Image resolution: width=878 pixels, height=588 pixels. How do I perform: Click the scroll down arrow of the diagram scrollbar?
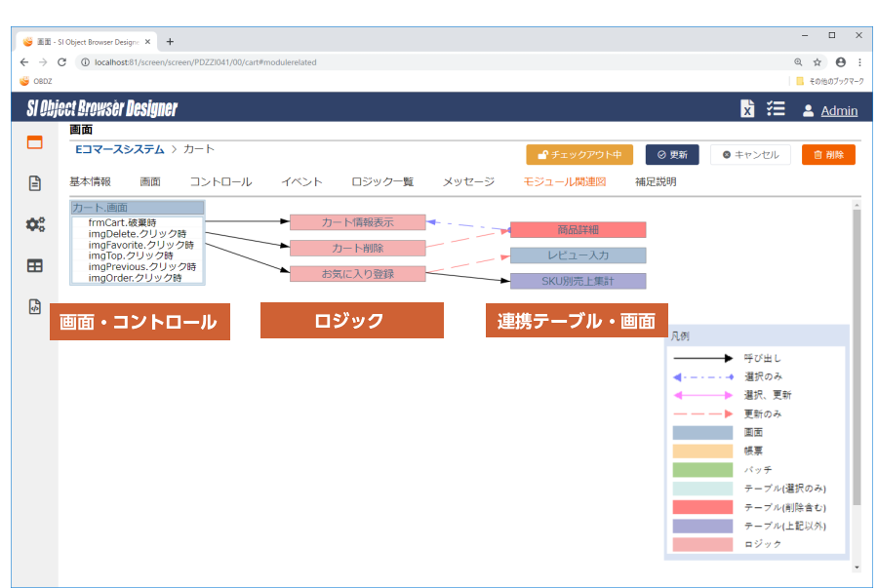[857, 567]
